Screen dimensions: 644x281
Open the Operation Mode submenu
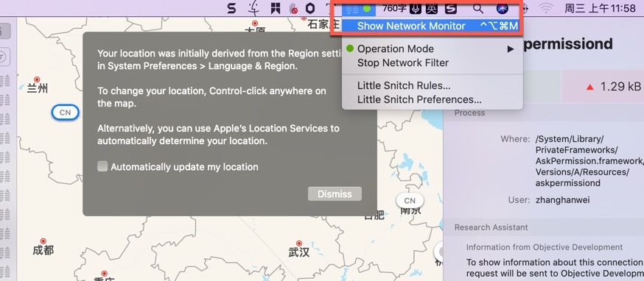(x=432, y=49)
